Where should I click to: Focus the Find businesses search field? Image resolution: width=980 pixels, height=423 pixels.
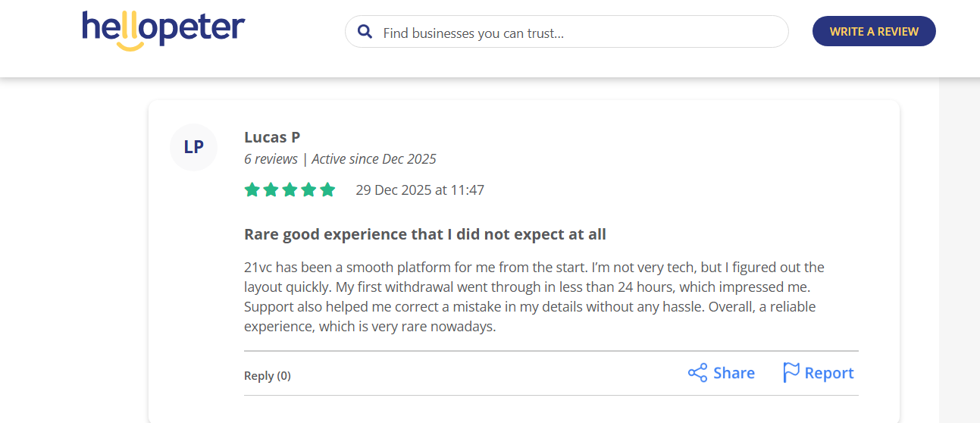click(576, 33)
